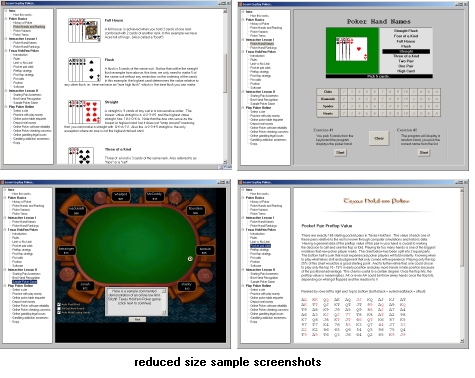Select Two Pair in the hand names list
This screenshot has width=475, height=378.
coord(406,61)
